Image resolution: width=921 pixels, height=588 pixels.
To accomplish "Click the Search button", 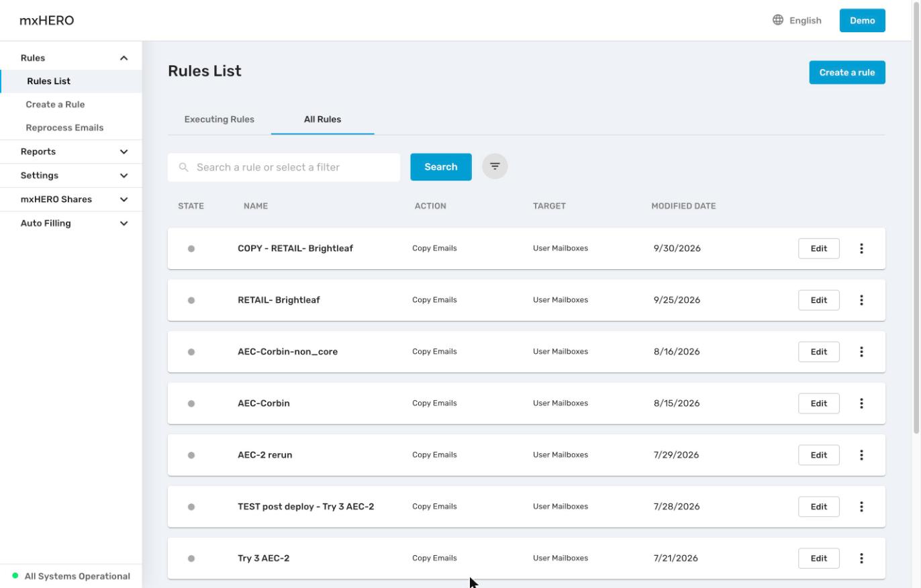I will tap(441, 167).
